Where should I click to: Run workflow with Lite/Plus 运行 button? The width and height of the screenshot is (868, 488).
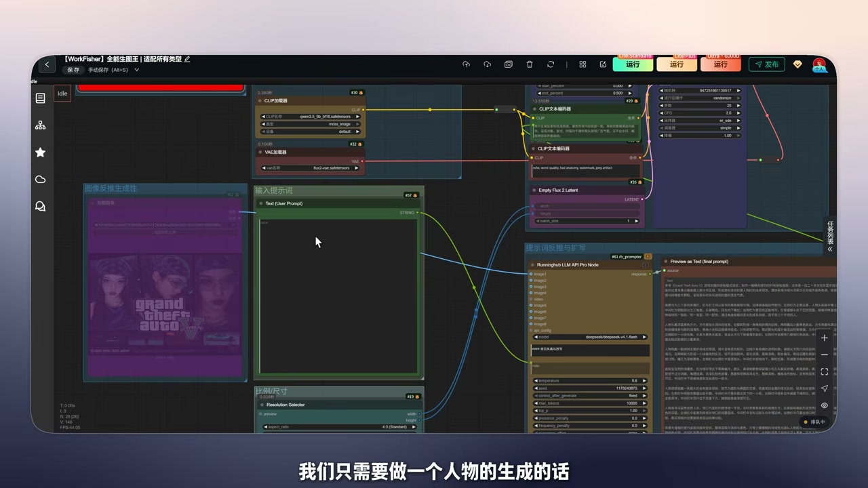tap(676, 64)
